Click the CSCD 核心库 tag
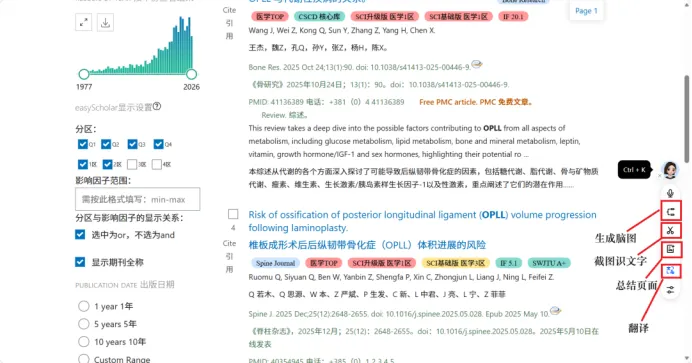This screenshot has height=363, width=692. 319,17
